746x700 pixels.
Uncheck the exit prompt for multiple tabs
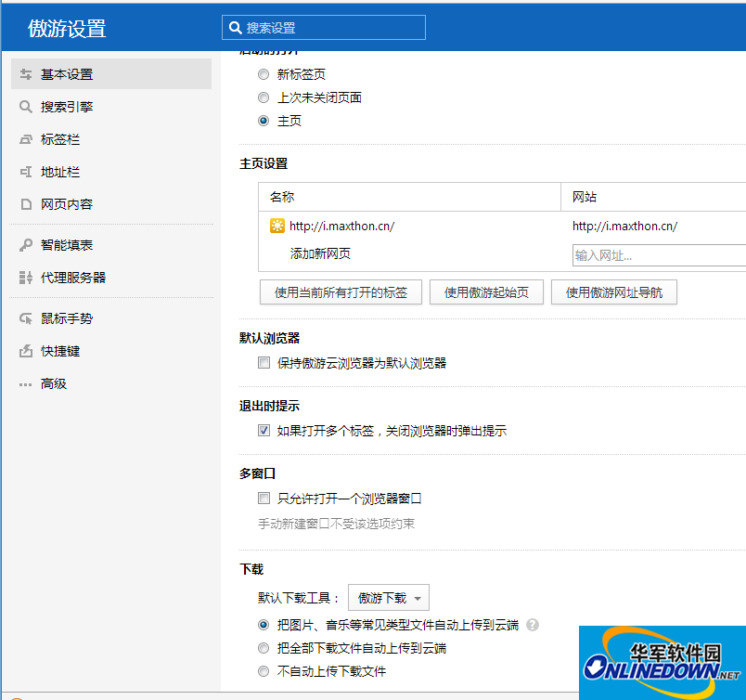pos(264,430)
